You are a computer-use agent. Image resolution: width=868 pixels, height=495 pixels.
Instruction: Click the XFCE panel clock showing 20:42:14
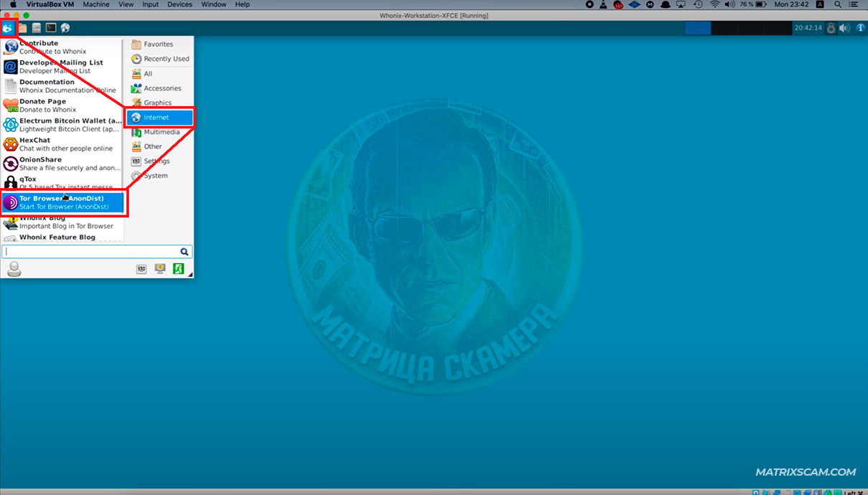tap(808, 28)
